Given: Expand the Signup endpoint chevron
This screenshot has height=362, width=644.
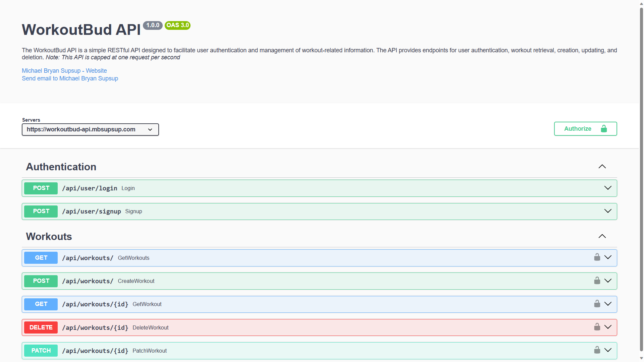Looking at the screenshot, I should pyautogui.click(x=608, y=211).
